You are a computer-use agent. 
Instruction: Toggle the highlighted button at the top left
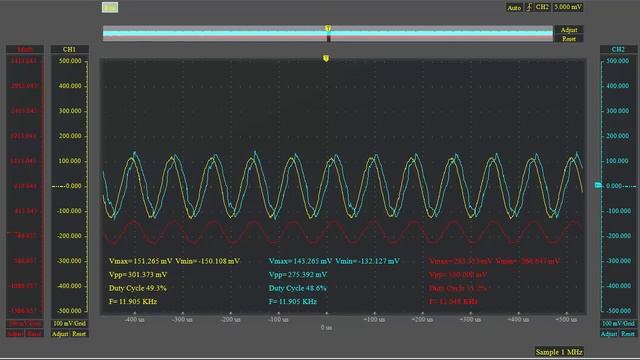110,7
